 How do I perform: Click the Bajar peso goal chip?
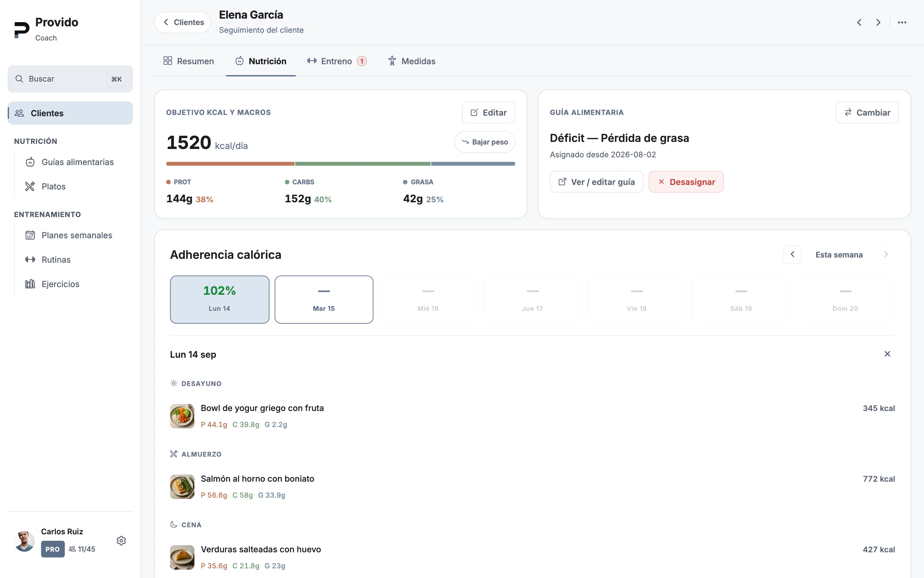(x=484, y=142)
